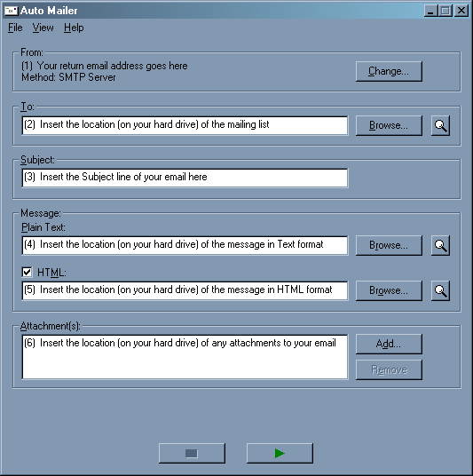Click the Auto Mailer title bar icon
This screenshot has width=473, height=476.
click(x=12, y=11)
